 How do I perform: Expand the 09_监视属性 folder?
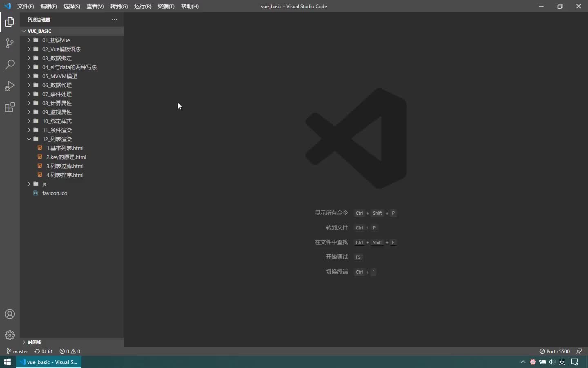point(71,112)
